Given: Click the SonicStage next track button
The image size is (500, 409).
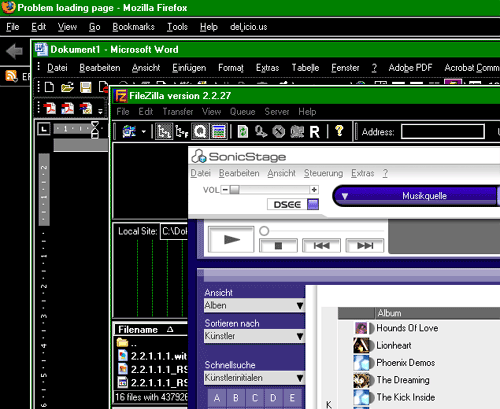Looking at the screenshot, I should click(365, 246).
